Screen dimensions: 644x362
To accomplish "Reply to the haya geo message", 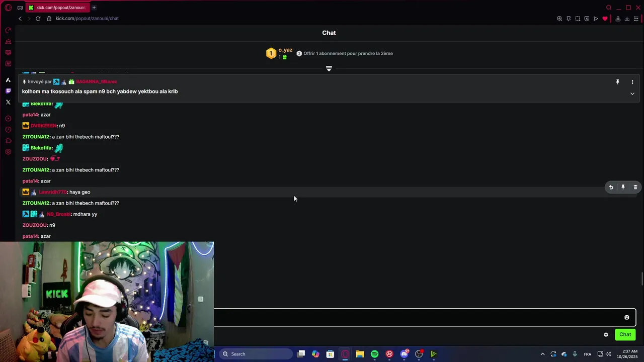I will [611, 187].
